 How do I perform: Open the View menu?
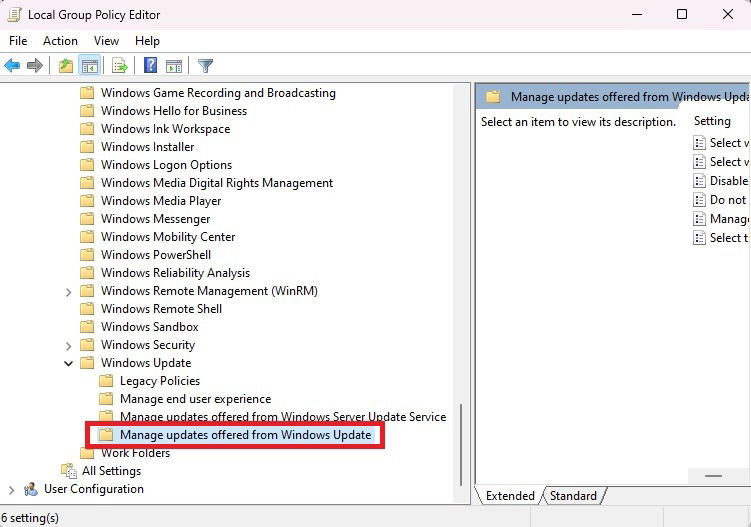coord(106,41)
